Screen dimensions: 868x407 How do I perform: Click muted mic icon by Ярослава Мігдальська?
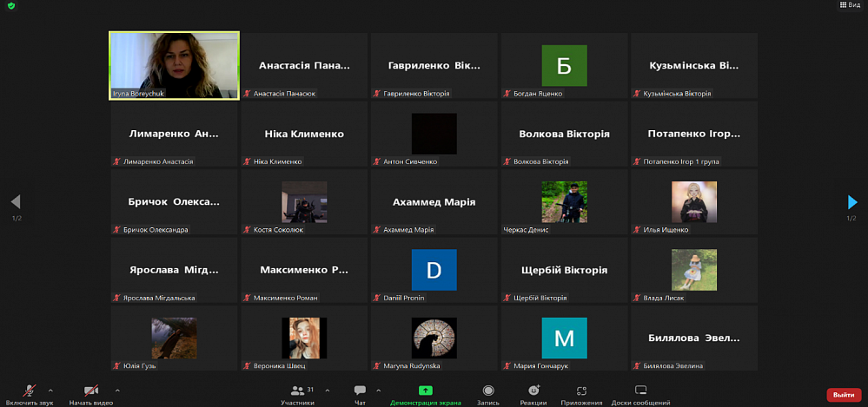(x=116, y=298)
